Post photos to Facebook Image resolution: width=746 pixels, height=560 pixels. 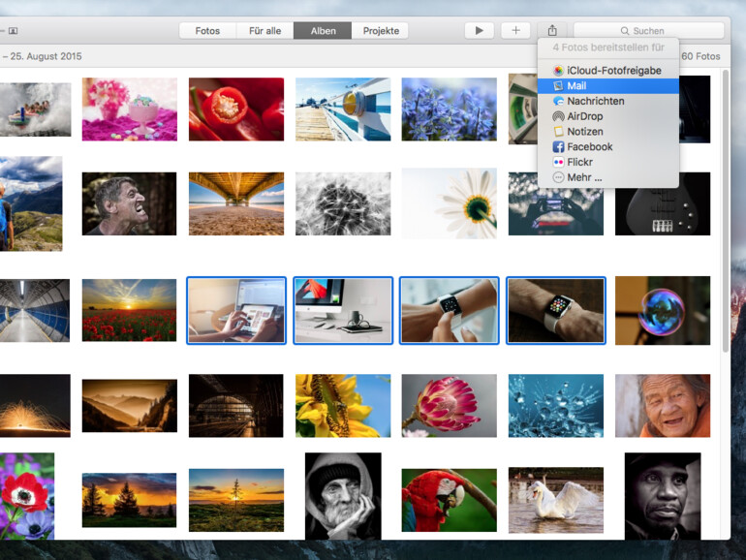[x=589, y=147]
